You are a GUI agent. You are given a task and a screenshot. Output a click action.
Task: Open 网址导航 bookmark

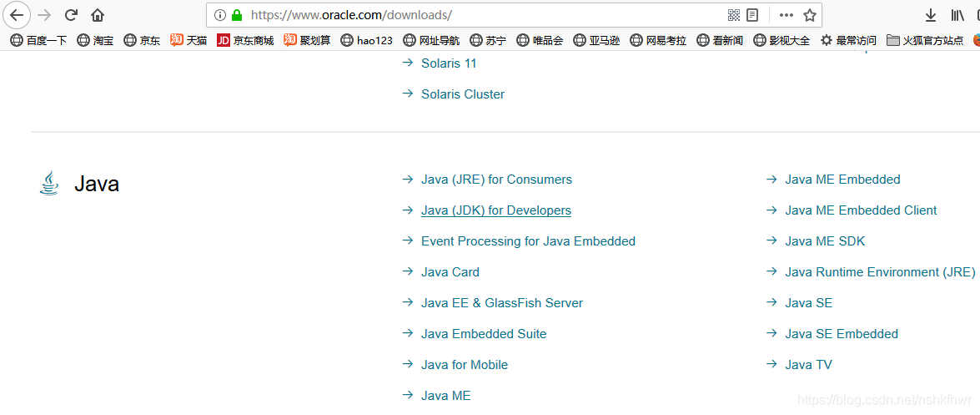tap(431, 41)
